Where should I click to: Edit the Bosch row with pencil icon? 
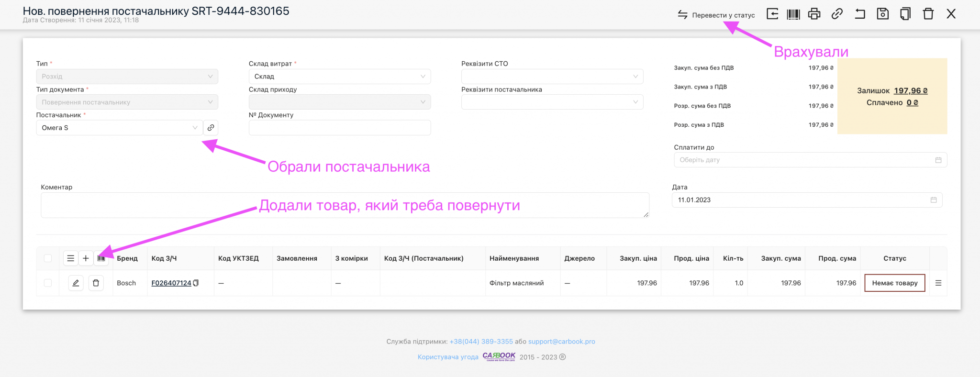[76, 283]
